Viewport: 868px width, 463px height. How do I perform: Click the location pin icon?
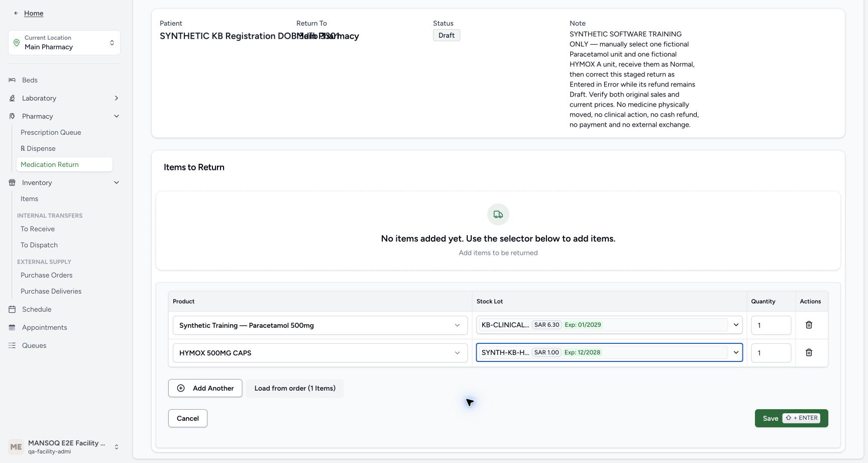(17, 43)
